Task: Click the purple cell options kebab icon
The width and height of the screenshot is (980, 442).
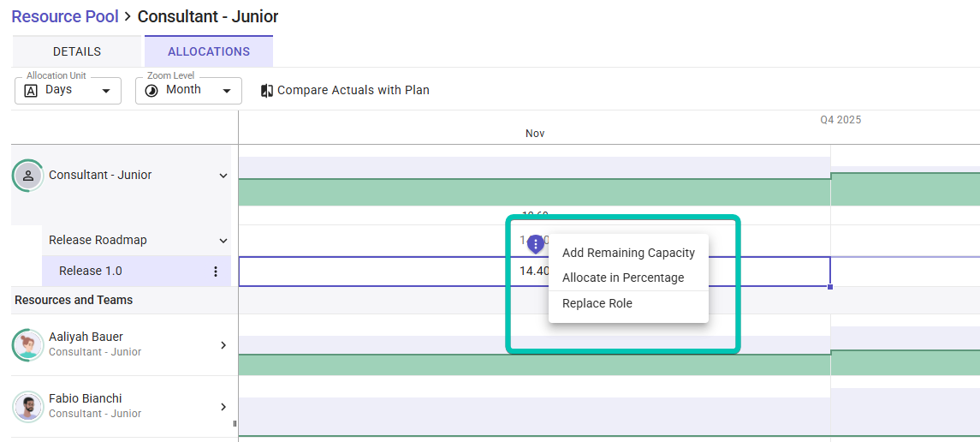Action: [x=536, y=244]
